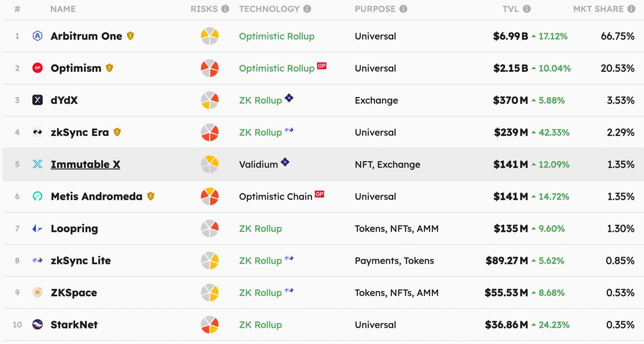
Task: Click the PURPOSE column header
Action: (375, 9)
